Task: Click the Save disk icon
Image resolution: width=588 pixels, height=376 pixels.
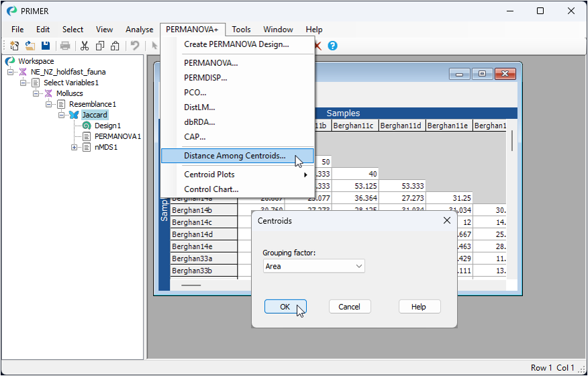Action: (x=46, y=46)
